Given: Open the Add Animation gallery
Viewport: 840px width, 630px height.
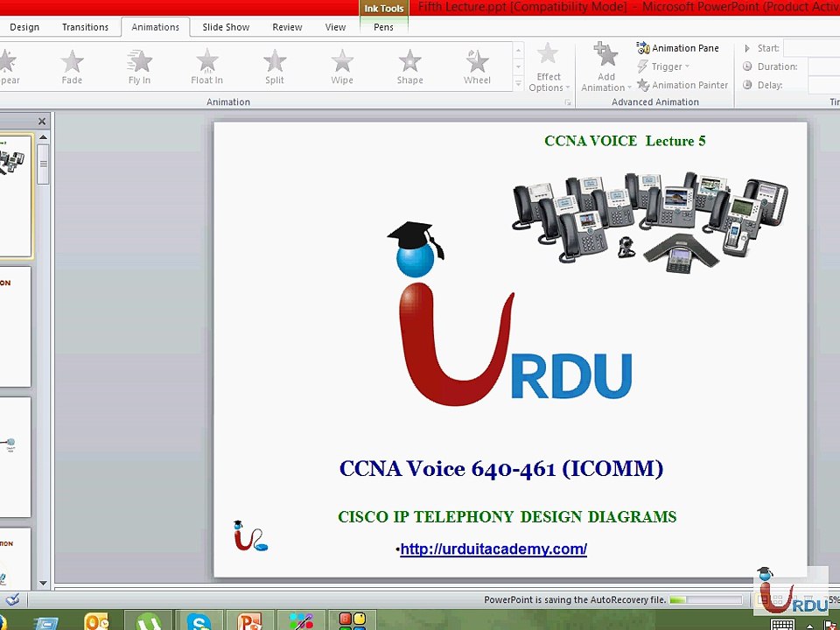Looking at the screenshot, I should coord(605,67).
